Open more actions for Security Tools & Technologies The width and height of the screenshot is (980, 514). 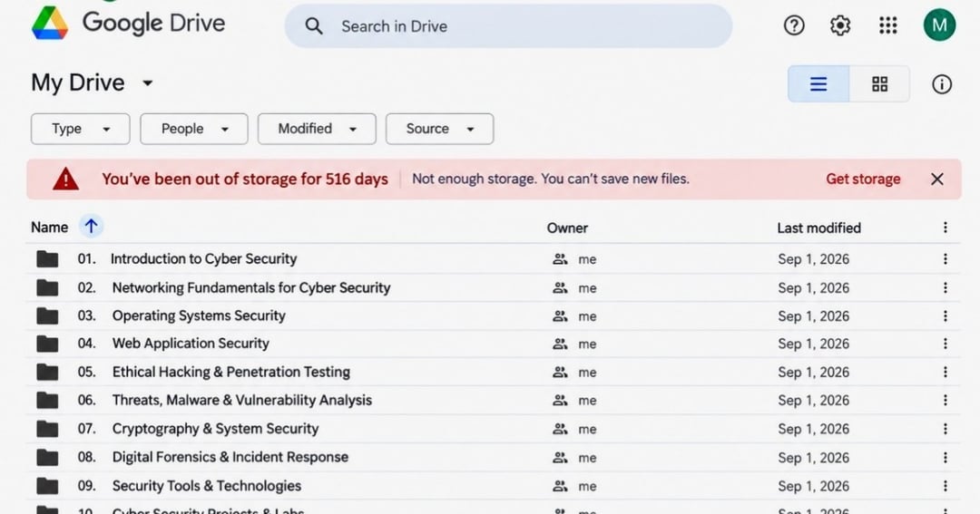[945, 485]
